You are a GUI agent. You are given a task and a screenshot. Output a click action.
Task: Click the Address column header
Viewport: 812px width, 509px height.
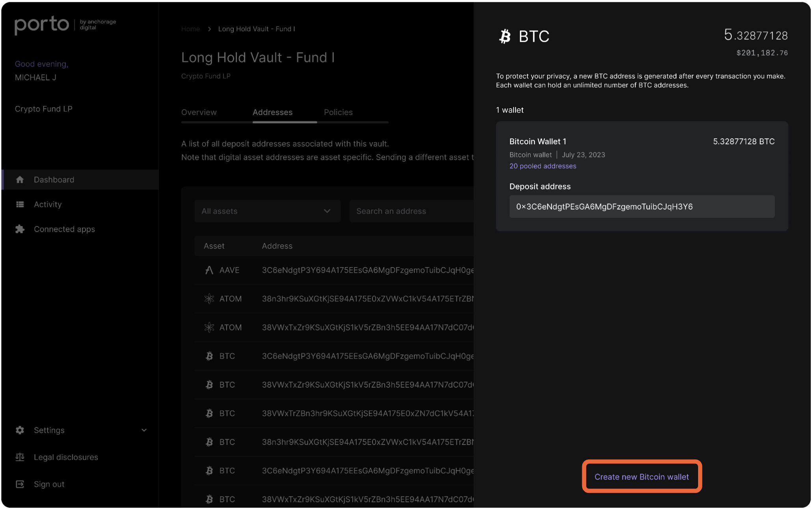click(x=277, y=246)
